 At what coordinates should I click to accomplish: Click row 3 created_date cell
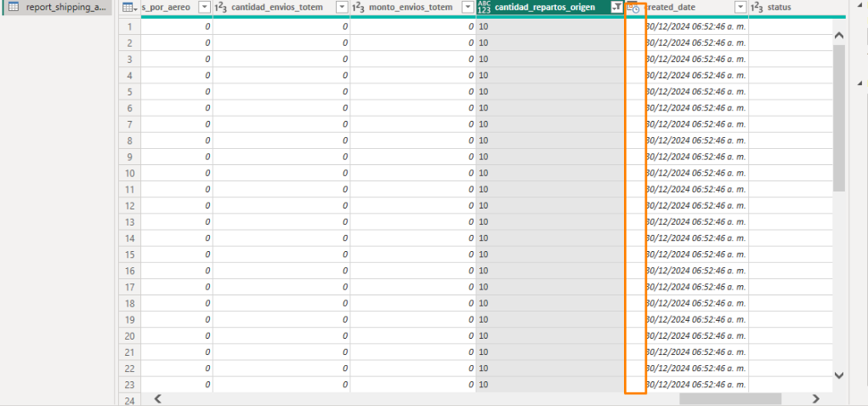click(687, 60)
